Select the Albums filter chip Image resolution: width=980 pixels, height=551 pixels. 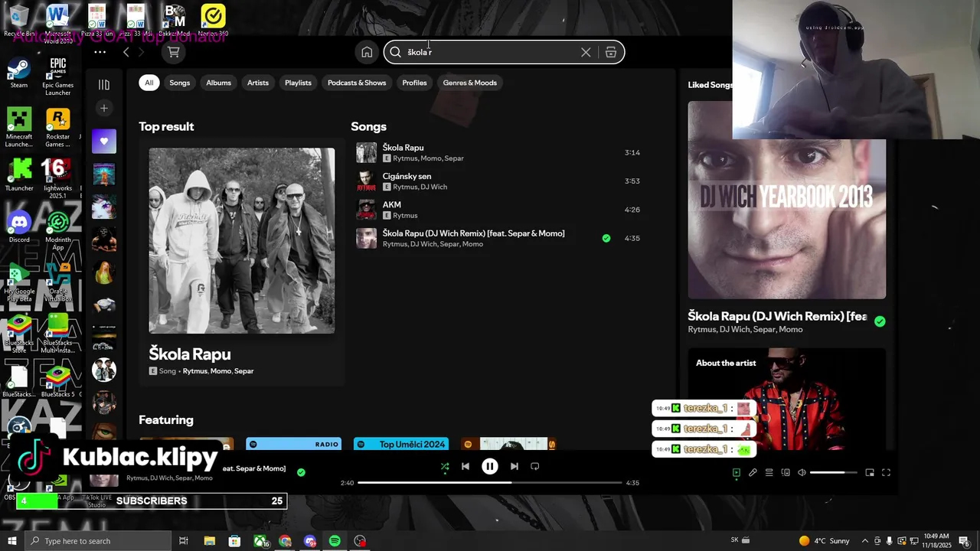tap(218, 83)
